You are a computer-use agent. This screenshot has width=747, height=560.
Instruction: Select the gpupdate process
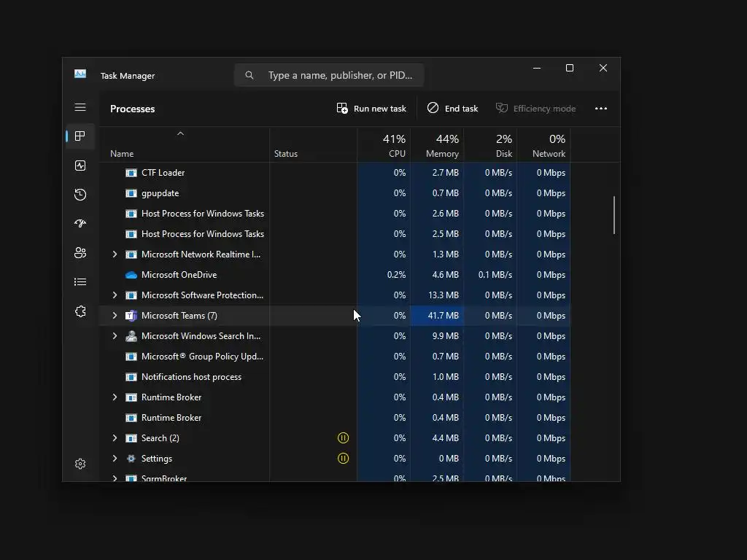click(x=334, y=193)
